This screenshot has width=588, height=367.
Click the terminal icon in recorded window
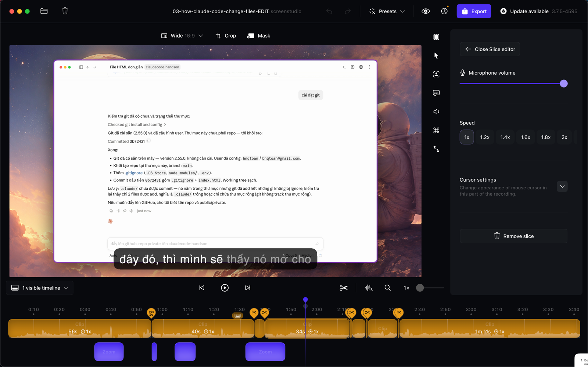coord(344,67)
